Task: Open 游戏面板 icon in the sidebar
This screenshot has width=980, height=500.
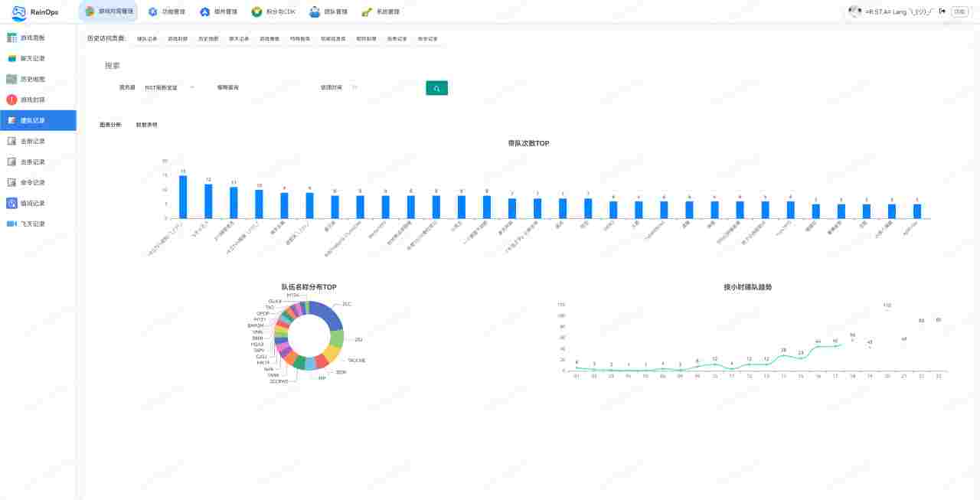Action: click(x=12, y=38)
